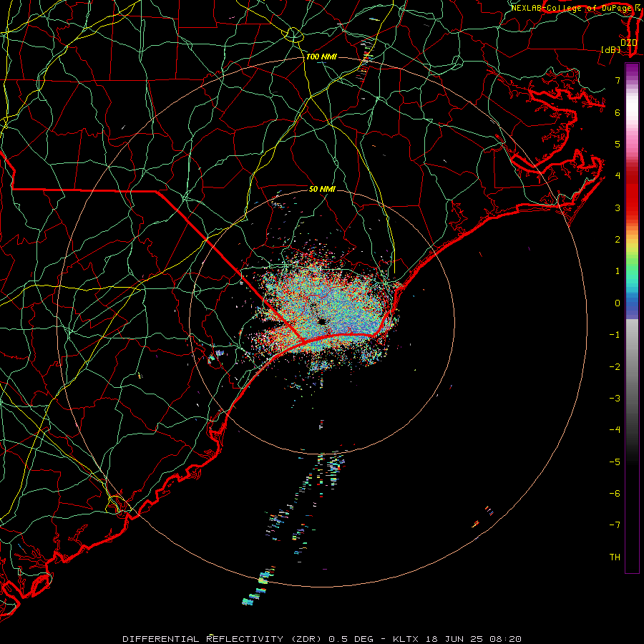The width and height of the screenshot is (644, 644).
Task: Click the 0.5 DEG elevation text
Action: [x=351, y=639]
